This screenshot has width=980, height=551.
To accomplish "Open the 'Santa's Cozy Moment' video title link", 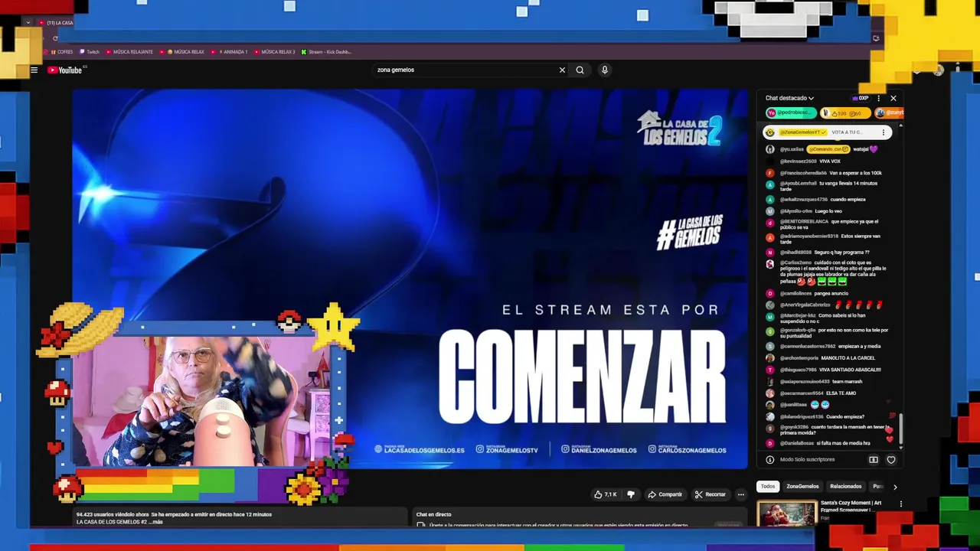I will [x=851, y=506].
